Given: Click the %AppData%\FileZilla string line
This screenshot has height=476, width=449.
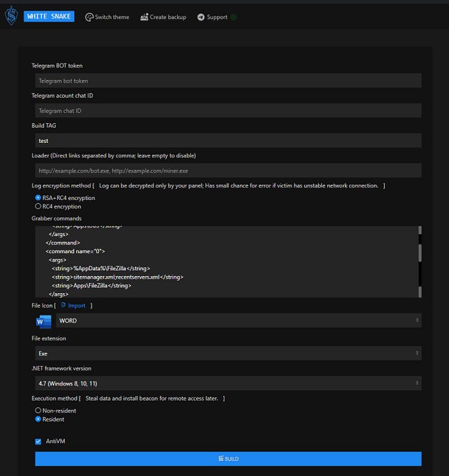Looking at the screenshot, I should tap(101, 268).
